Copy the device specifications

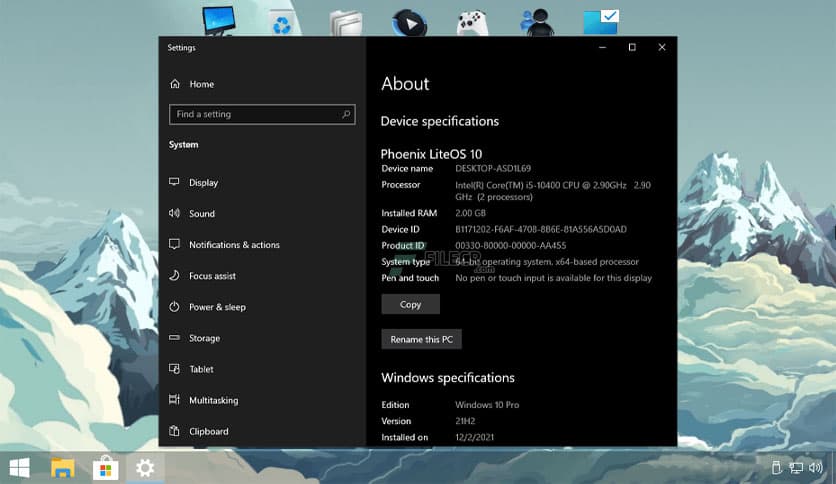point(411,304)
